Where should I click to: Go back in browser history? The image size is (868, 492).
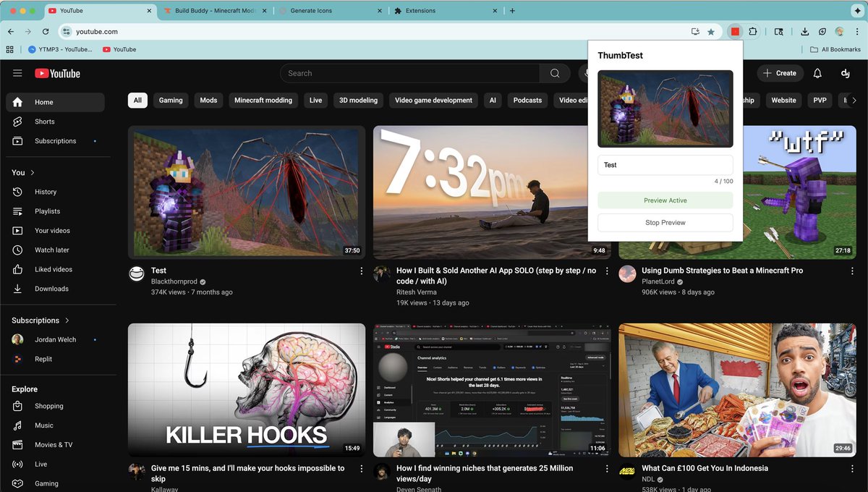(x=11, y=32)
